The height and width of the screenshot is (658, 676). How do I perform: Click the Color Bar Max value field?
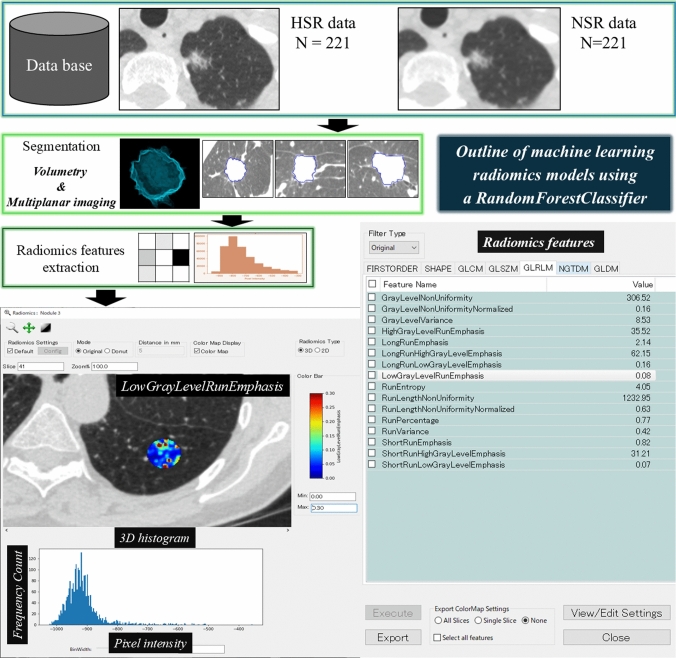point(334,508)
